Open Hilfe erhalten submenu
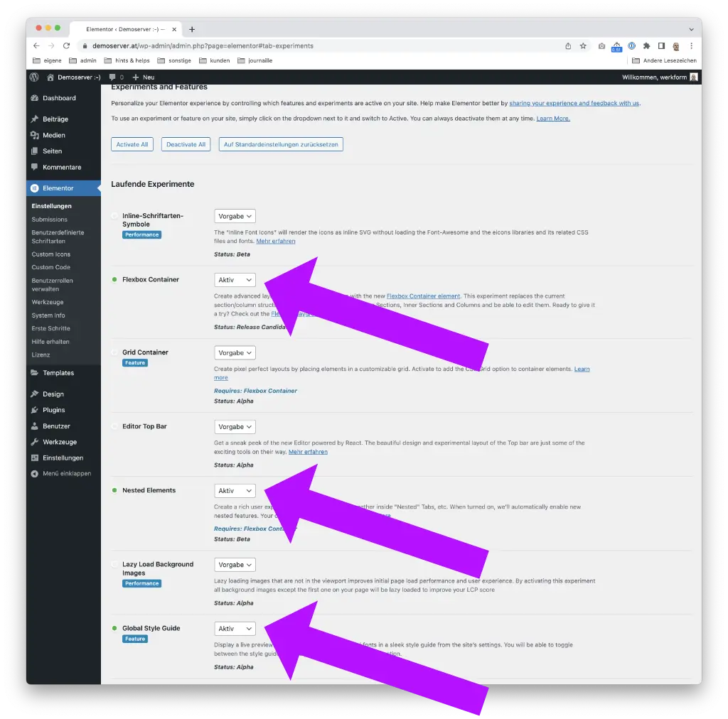 click(50, 342)
